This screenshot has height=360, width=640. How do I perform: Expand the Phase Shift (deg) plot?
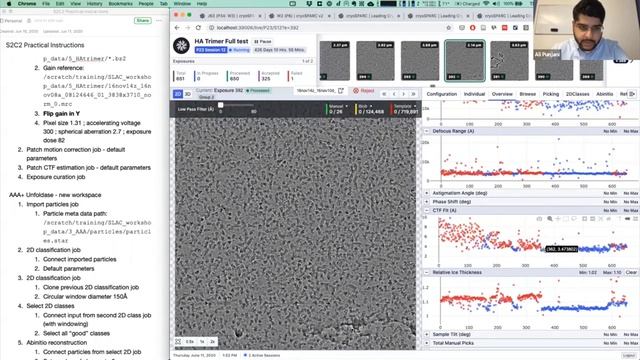(x=427, y=202)
